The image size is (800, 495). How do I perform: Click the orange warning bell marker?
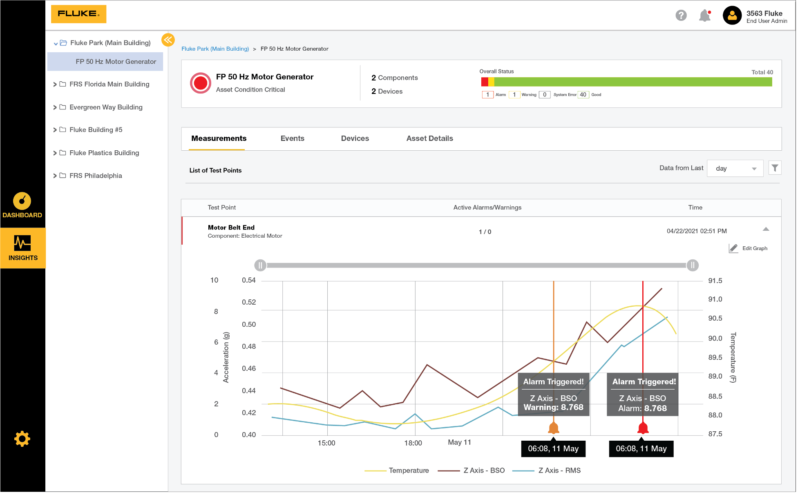(553, 428)
